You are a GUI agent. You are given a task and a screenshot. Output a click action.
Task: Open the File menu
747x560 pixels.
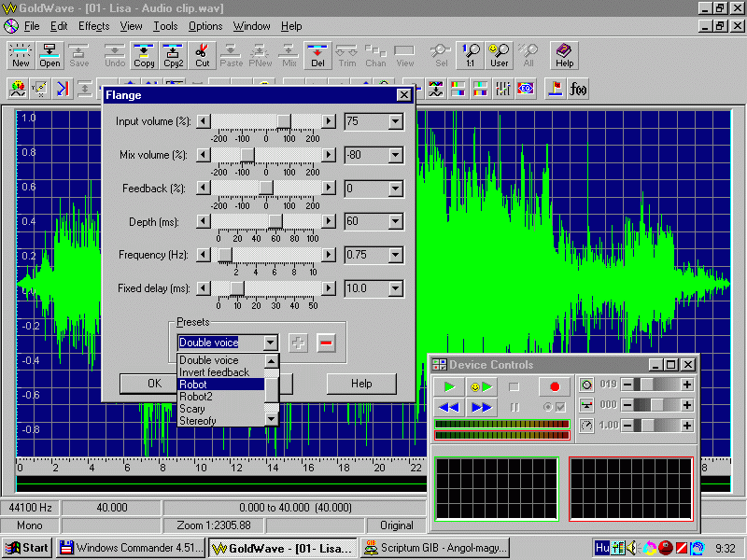point(32,26)
